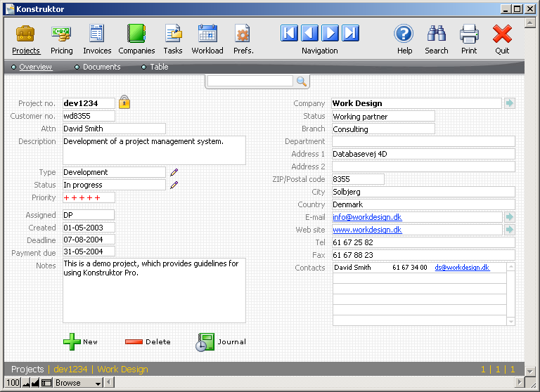Open Help question mark icon
Screen dimensions: 540x392
coord(404,34)
